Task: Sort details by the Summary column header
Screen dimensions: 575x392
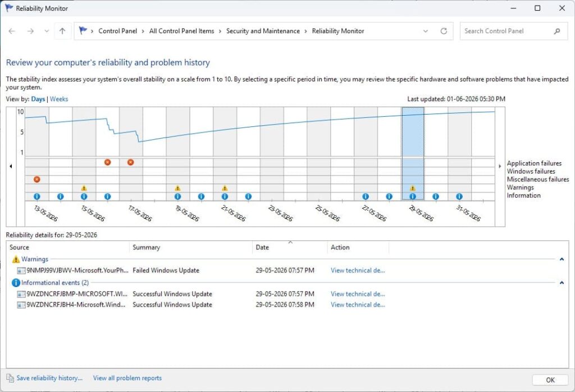Action: (191, 247)
